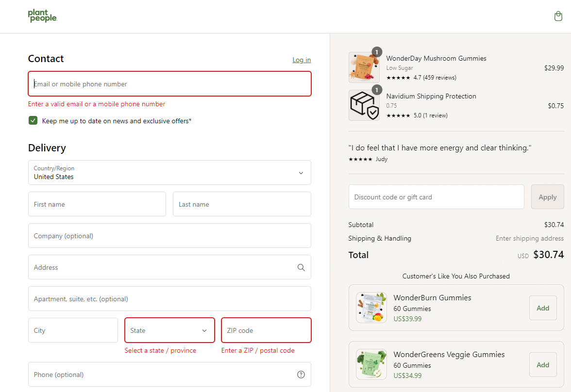571x392 pixels.
Task: Select the Apartment, suite, etc. field
Action: click(x=170, y=299)
